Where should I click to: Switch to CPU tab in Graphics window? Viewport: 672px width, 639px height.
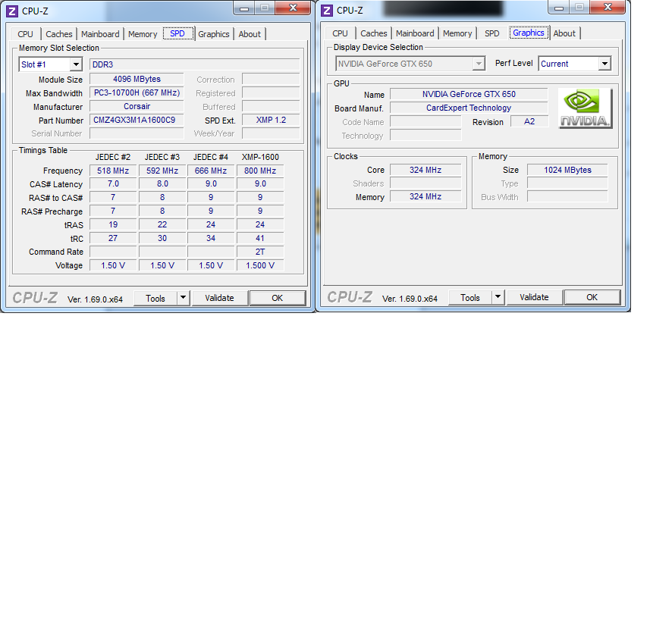[x=340, y=33]
